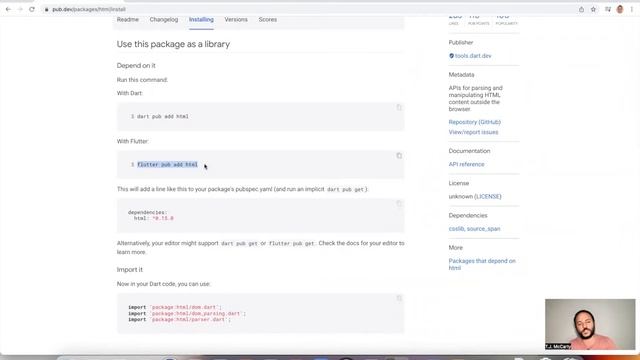Open the browser profile avatar
Viewport: 640px width, 360px height.
point(620,9)
